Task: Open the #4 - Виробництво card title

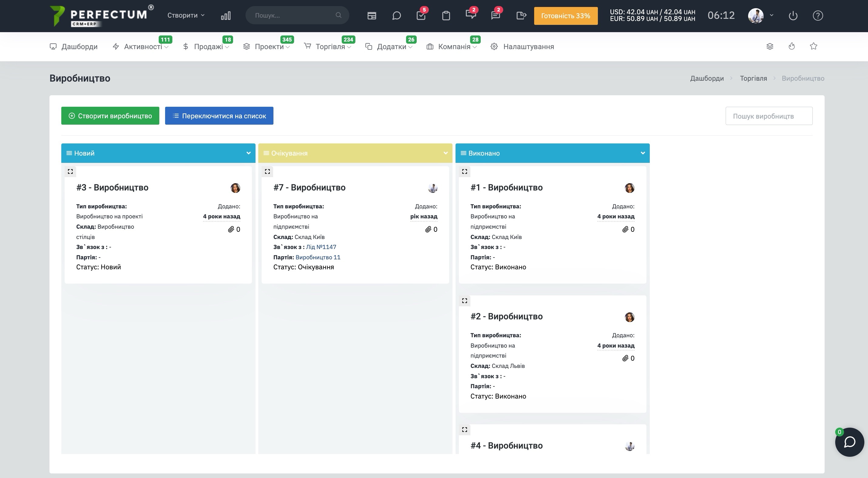Action: pyautogui.click(x=507, y=446)
